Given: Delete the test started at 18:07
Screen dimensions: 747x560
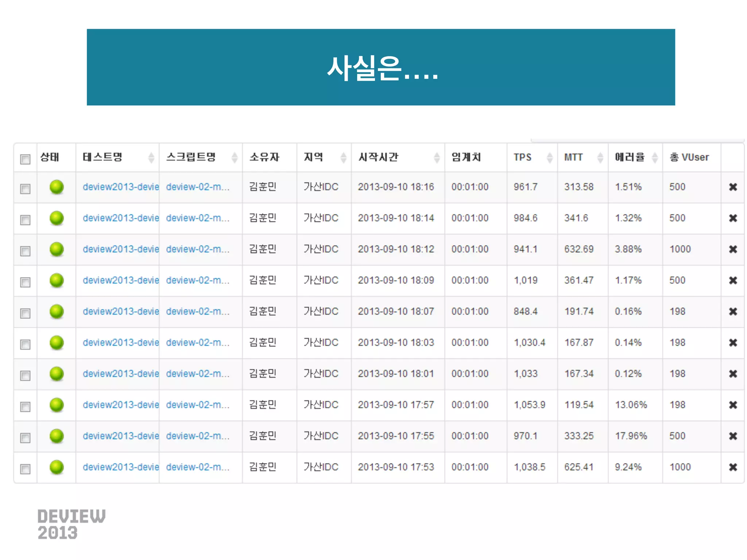Looking at the screenshot, I should [x=733, y=311].
